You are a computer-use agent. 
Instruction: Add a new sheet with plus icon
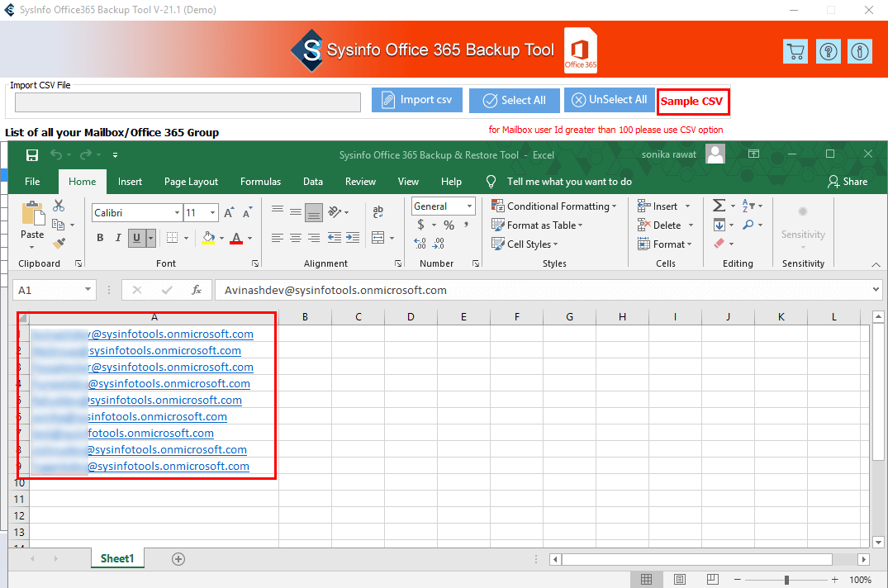point(178,559)
